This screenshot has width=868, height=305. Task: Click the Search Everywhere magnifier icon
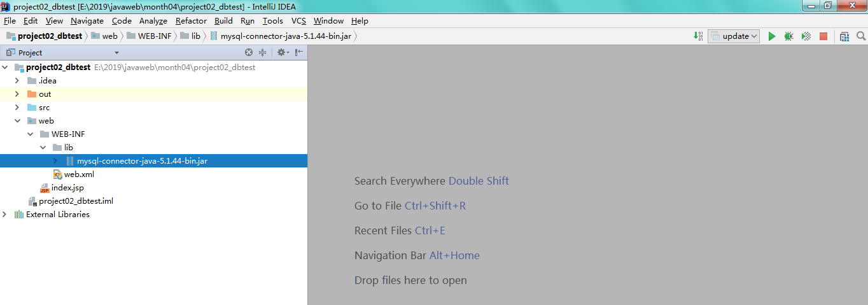tap(861, 36)
